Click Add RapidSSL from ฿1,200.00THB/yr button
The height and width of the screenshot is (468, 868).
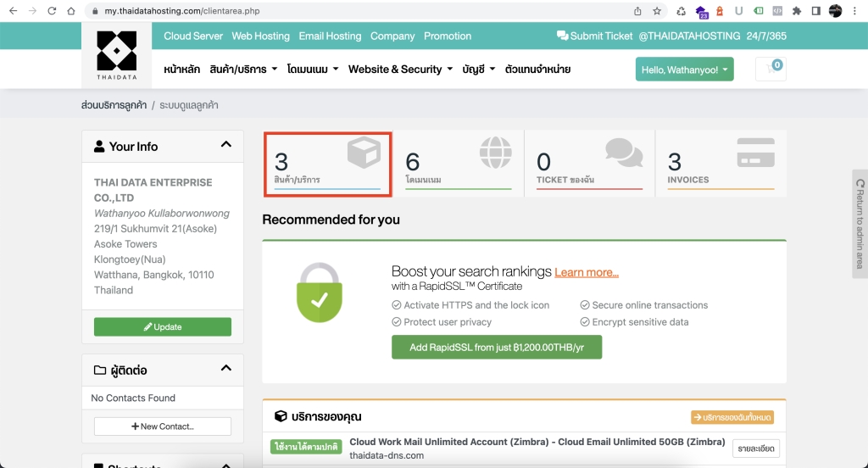coord(496,348)
